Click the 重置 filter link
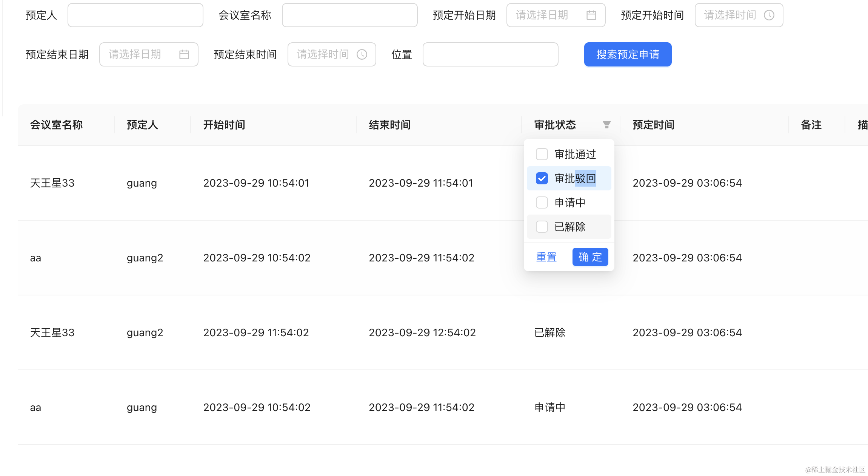This screenshot has width=868, height=476. click(x=546, y=257)
